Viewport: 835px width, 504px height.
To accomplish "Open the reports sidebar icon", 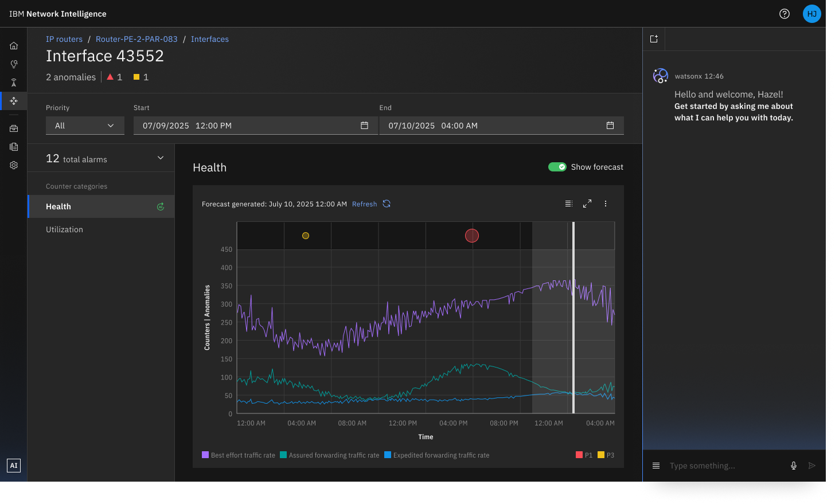I will click(x=13, y=146).
